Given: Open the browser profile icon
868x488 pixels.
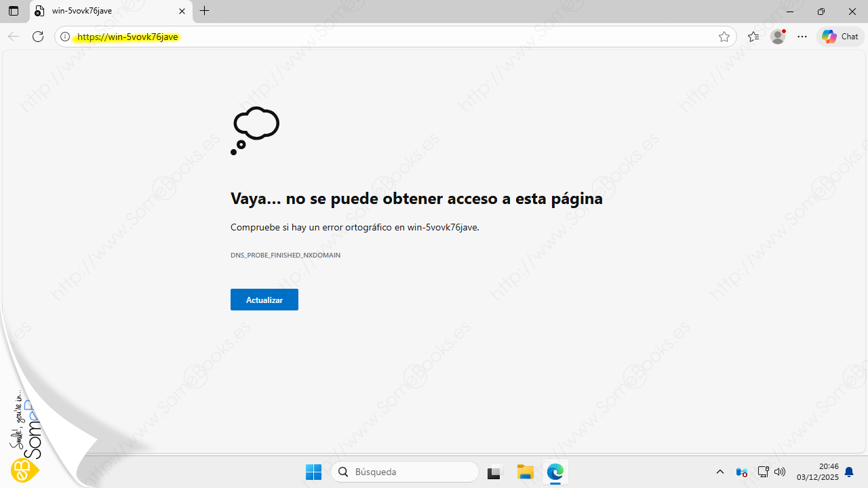Looking at the screenshot, I should (x=778, y=37).
